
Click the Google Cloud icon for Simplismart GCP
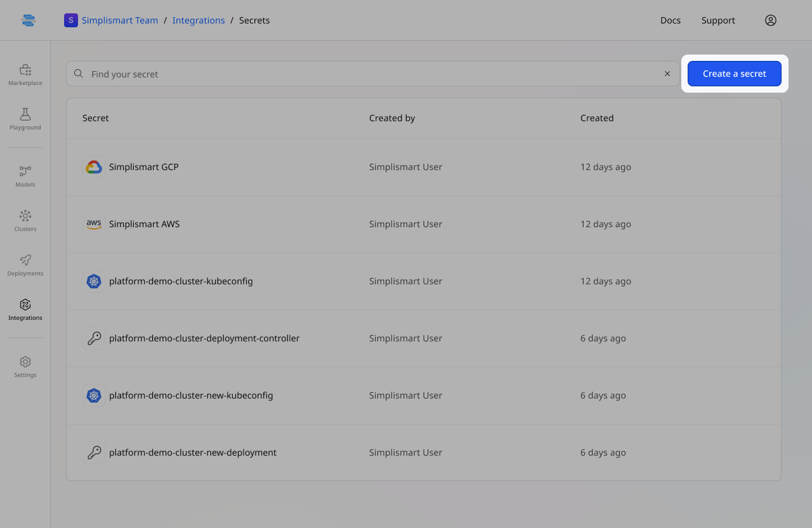(94, 167)
